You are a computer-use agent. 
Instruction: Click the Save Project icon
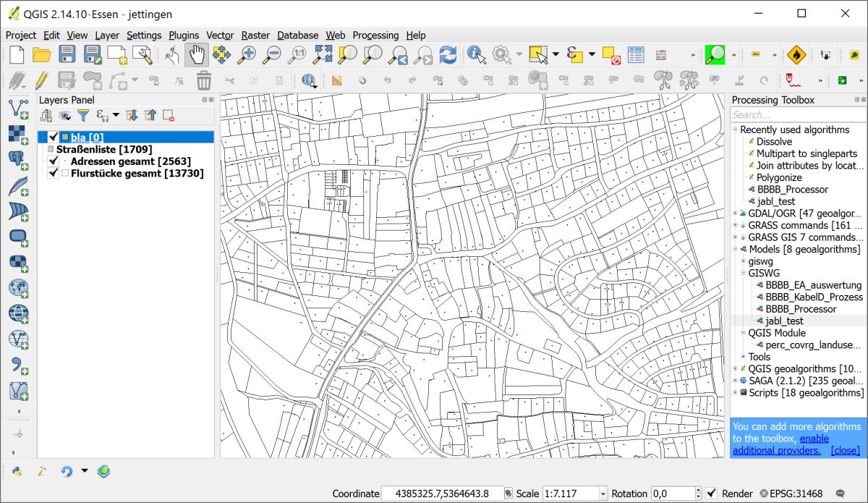click(x=67, y=54)
